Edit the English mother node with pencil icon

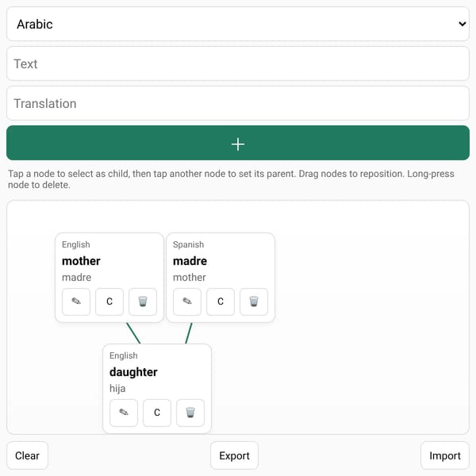[x=76, y=301]
